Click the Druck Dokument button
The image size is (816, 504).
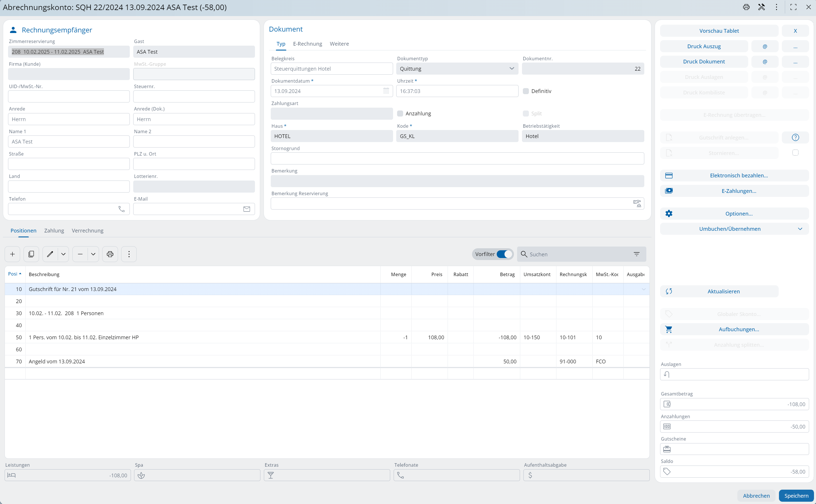pos(704,62)
